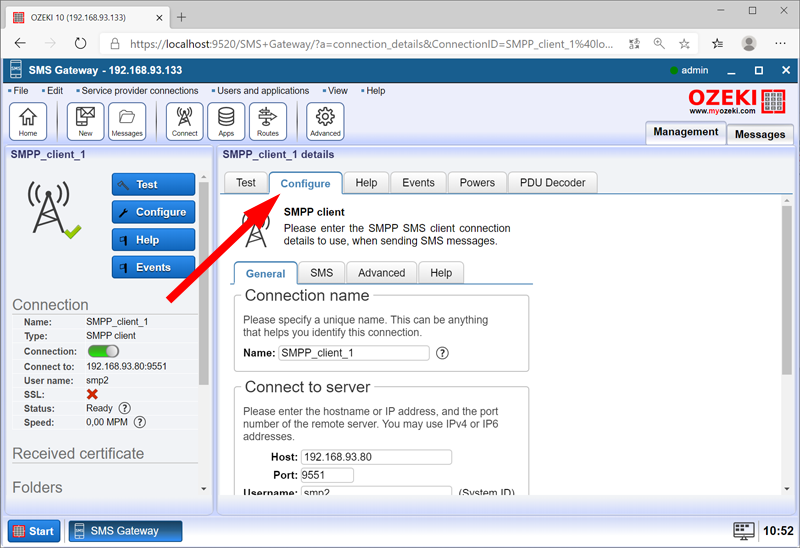The image size is (800, 548).
Task: Add page to favorites with star icon
Action: pyautogui.click(x=684, y=44)
